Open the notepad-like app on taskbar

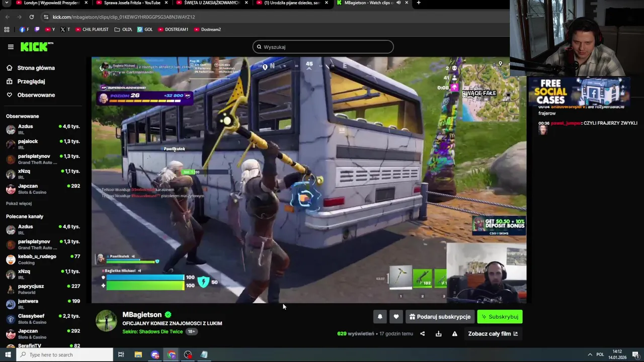coord(204,354)
